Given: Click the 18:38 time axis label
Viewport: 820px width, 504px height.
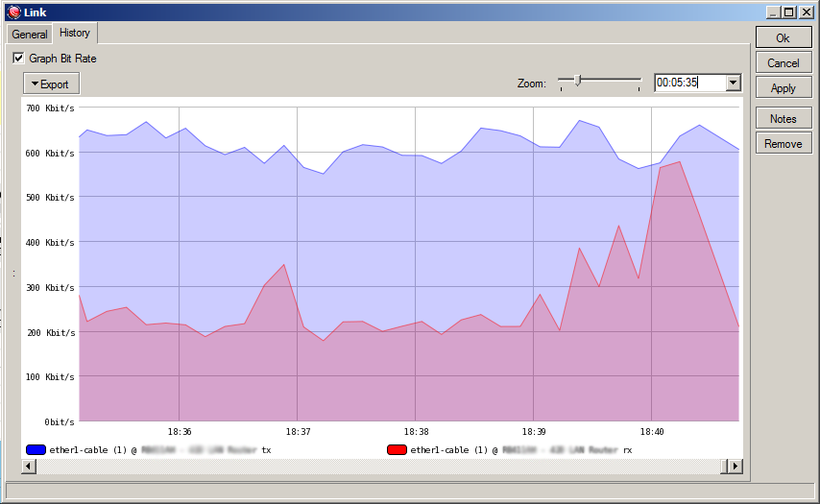Looking at the screenshot, I should (416, 432).
